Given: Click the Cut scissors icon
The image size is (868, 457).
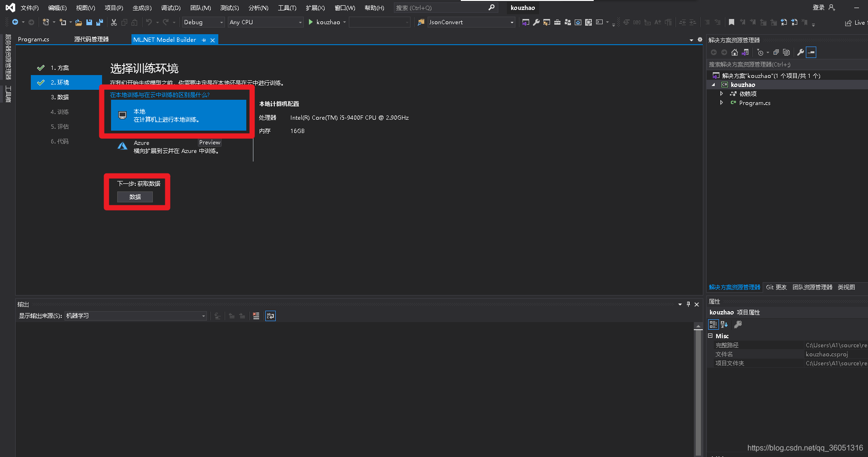Looking at the screenshot, I should 114,22.
